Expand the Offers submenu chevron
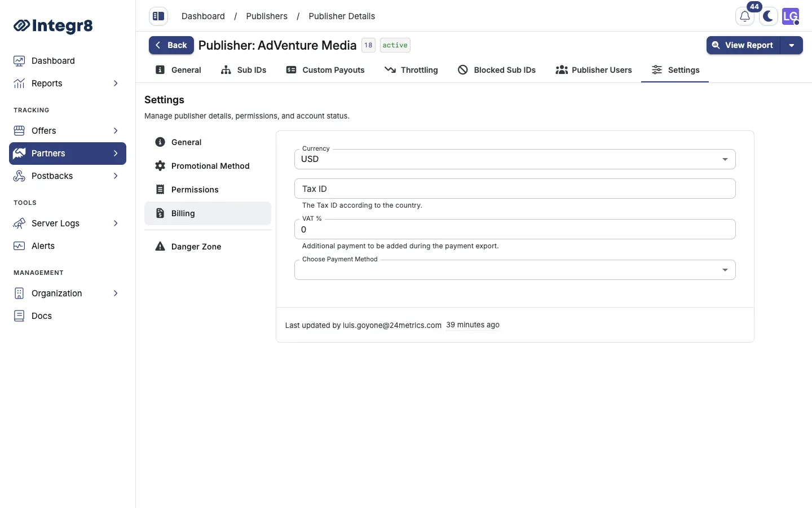This screenshot has width=812, height=508. click(116, 131)
